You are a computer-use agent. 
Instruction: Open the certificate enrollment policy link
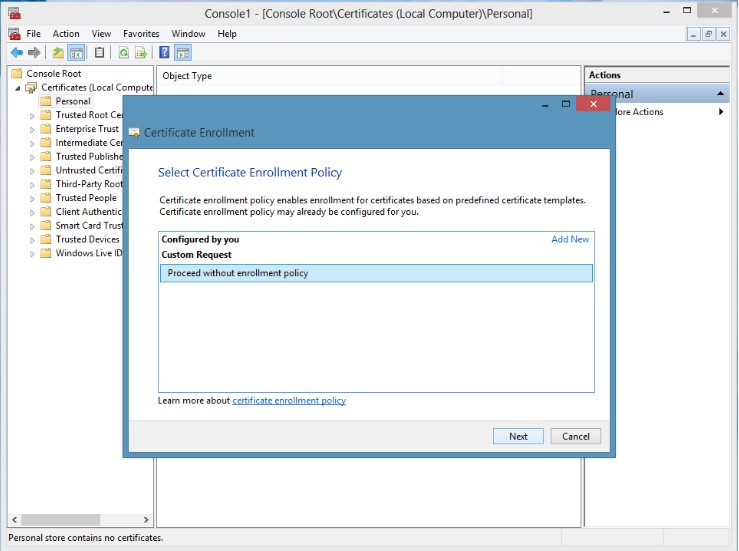(x=289, y=401)
